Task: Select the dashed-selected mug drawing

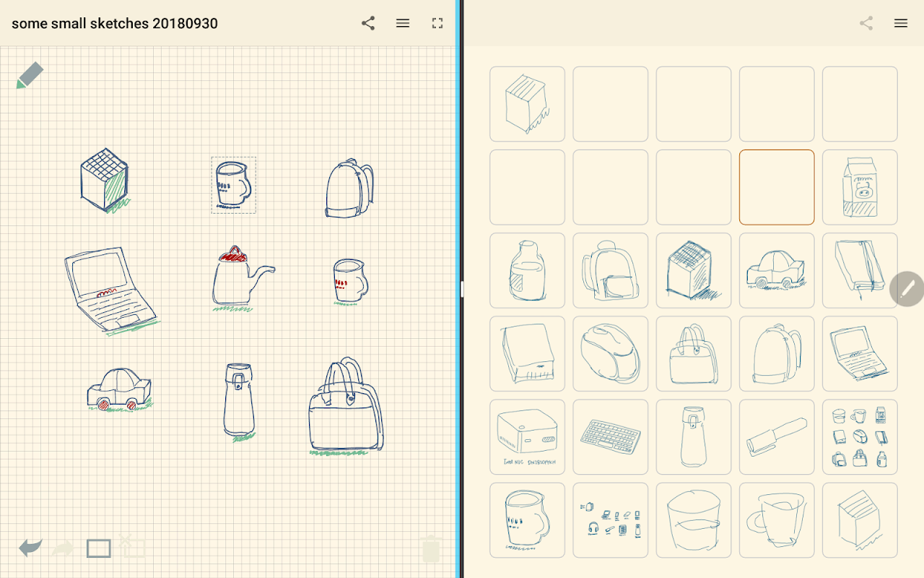Action: (233, 185)
